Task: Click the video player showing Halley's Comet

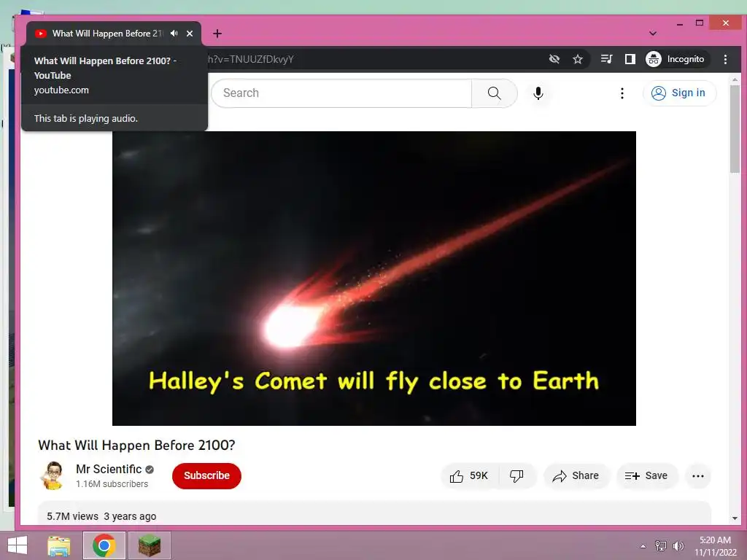Action: click(x=374, y=279)
